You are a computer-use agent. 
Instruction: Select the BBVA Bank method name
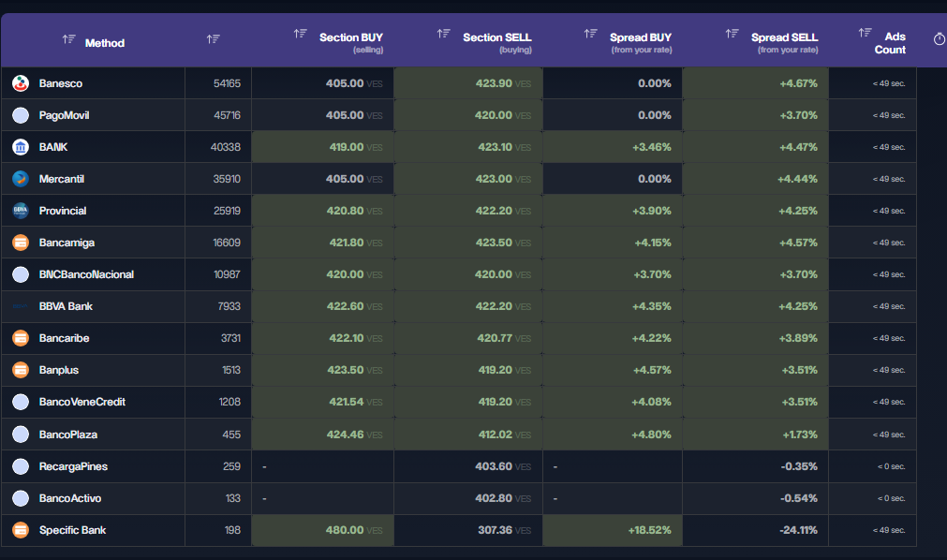coord(66,306)
